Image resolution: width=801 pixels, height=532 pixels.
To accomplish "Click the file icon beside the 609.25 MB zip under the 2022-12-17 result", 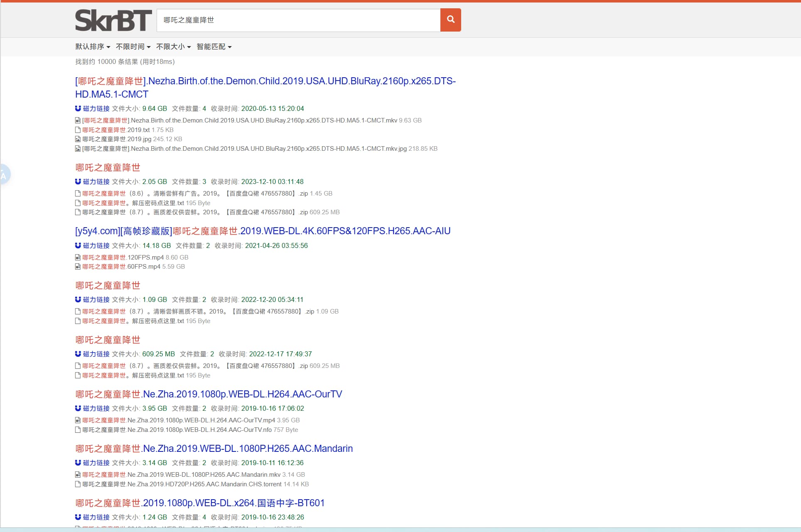I will pyautogui.click(x=78, y=366).
